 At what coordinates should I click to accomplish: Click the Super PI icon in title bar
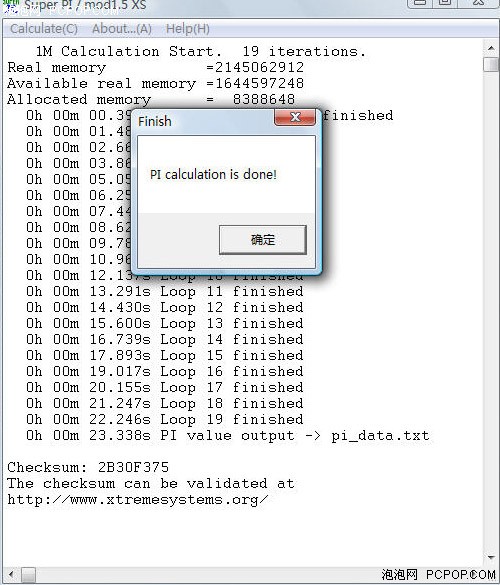[11, 5]
